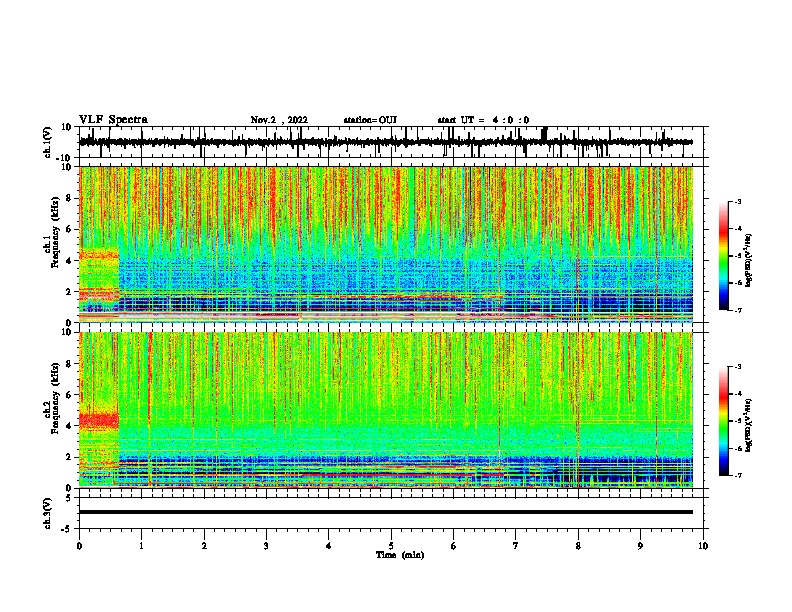792x612 pixels.
Task: Click the 'ch.1(V)' waveform axis label
Action: pyautogui.click(x=48, y=142)
